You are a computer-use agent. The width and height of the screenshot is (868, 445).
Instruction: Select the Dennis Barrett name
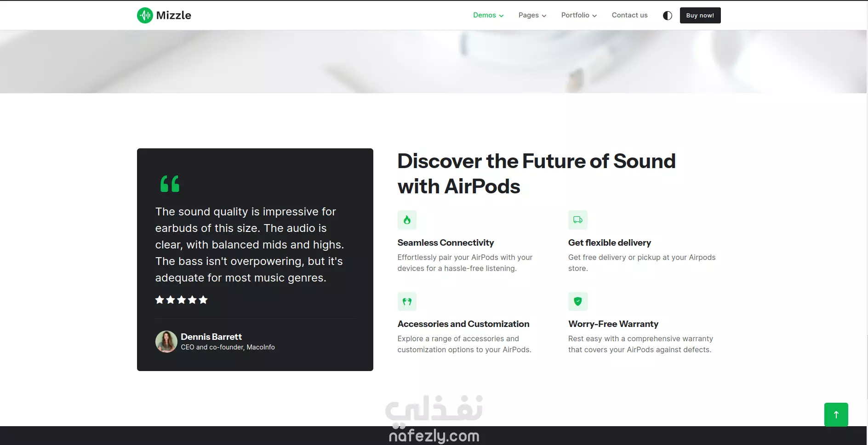pos(211,337)
